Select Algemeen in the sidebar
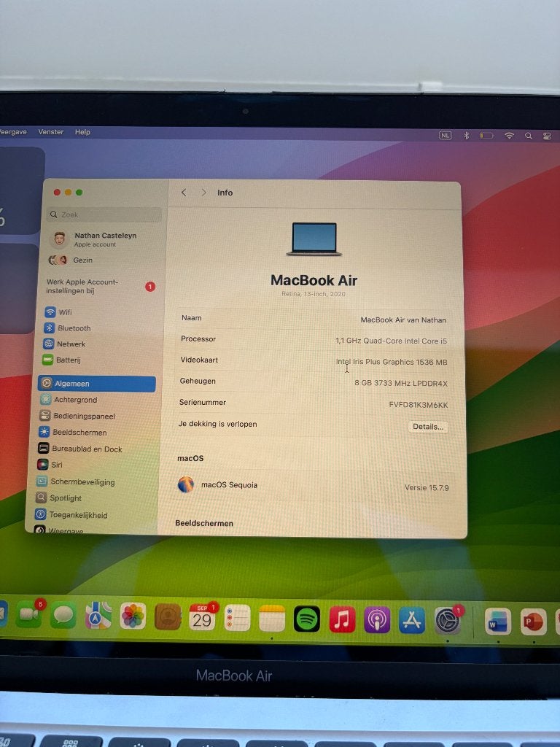 tap(97, 384)
